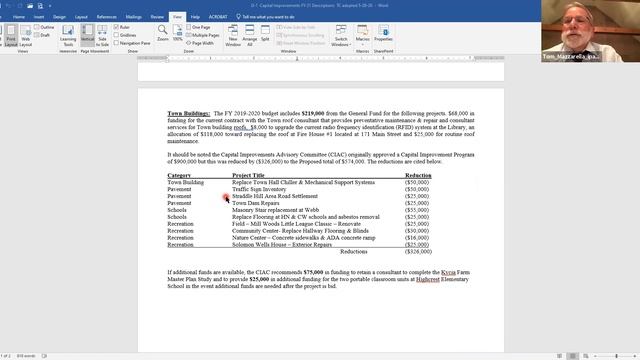Click the 'Town Buildings:' heading

[189, 113]
